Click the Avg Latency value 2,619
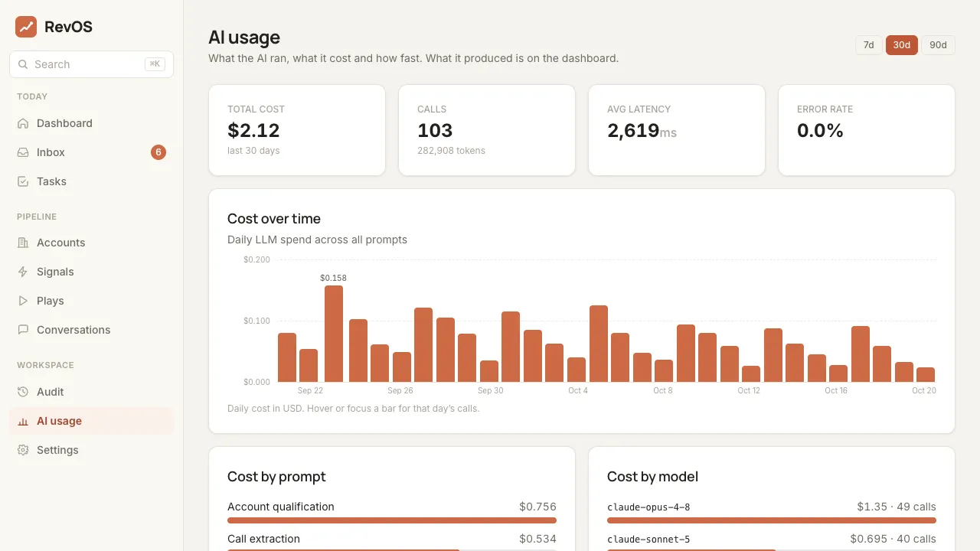980x551 pixels. tap(633, 131)
